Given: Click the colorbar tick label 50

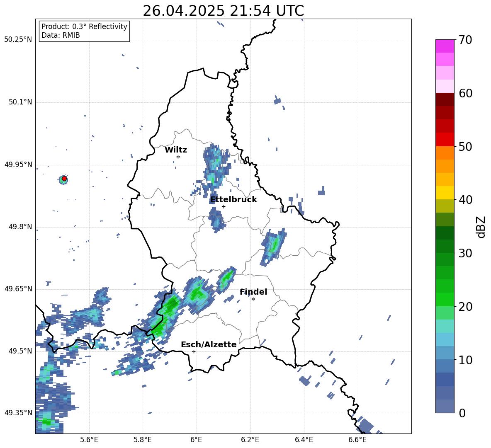Looking at the screenshot, I should [x=465, y=146].
